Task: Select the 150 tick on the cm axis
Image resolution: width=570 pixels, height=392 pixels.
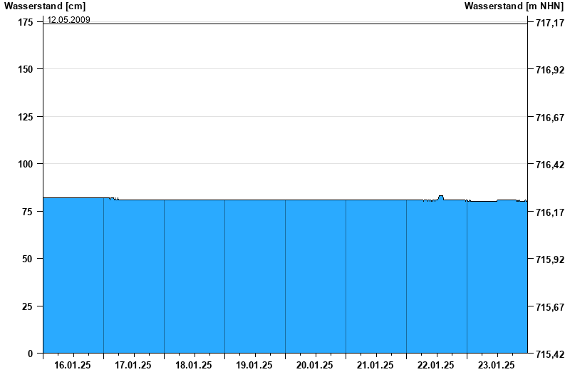Action: pos(26,69)
